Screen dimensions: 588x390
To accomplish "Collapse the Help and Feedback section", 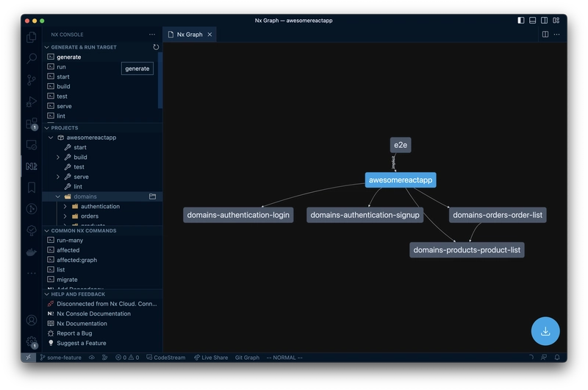I will [46, 294].
